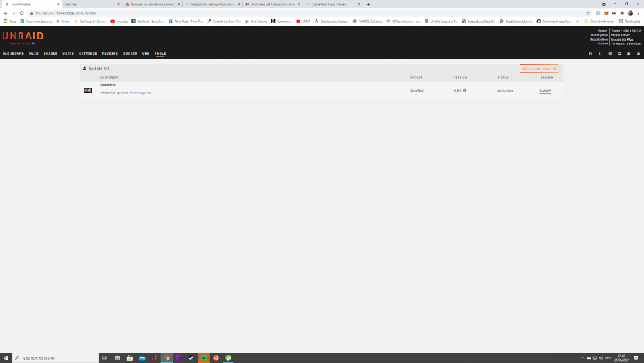Open the SETTINGS menu
644x363 pixels.
88,54
